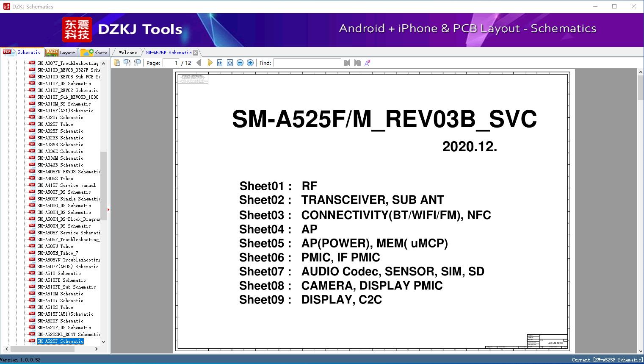644x364 pixels.
Task: Select SM-A346B Schematic tree item
Action: [x=60, y=165]
